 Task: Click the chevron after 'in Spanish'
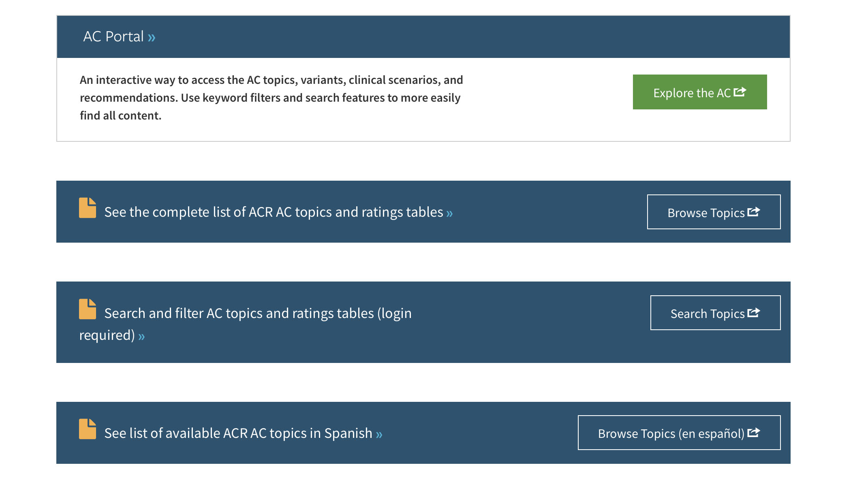click(379, 435)
